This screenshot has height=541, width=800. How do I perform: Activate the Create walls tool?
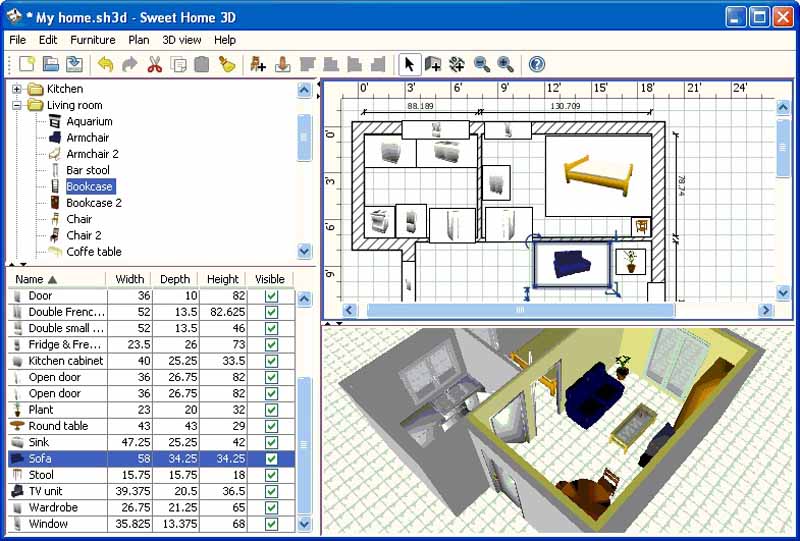click(433, 64)
